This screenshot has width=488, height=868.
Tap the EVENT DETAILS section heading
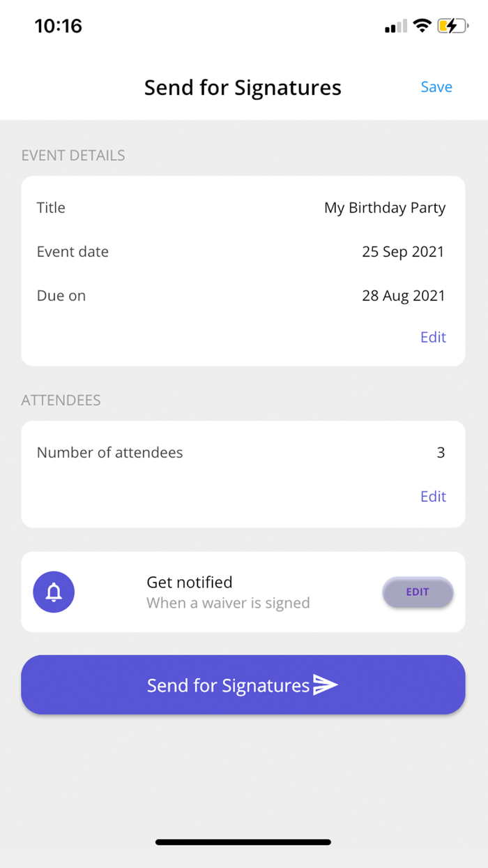click(73, 155)
